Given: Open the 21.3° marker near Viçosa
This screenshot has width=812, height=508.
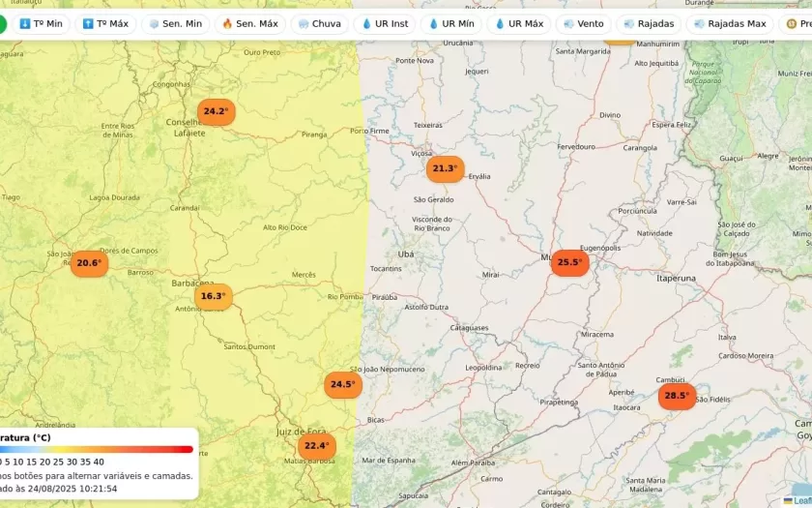Looking at the screenshot, I should 445,168.
